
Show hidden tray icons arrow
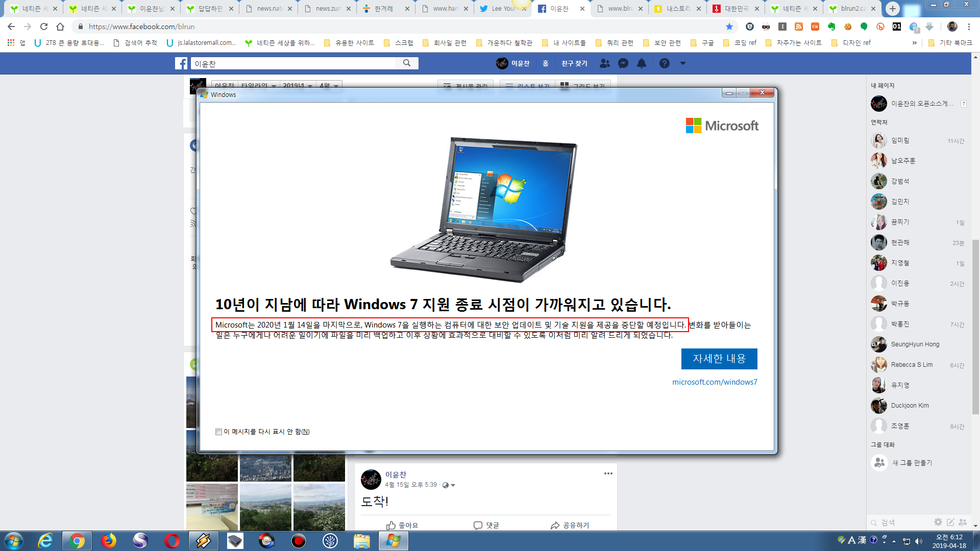tap(894, 541)
